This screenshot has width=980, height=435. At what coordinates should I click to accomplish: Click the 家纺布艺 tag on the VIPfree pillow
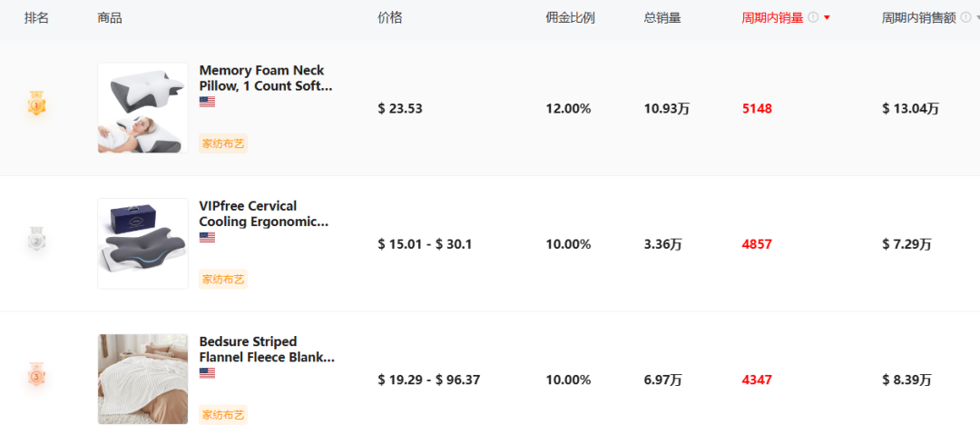[223, 279]
